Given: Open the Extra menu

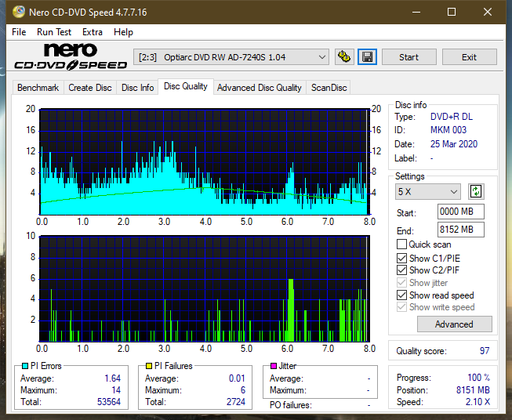Looking at the screenshot, I should click(x=93, y=32).
